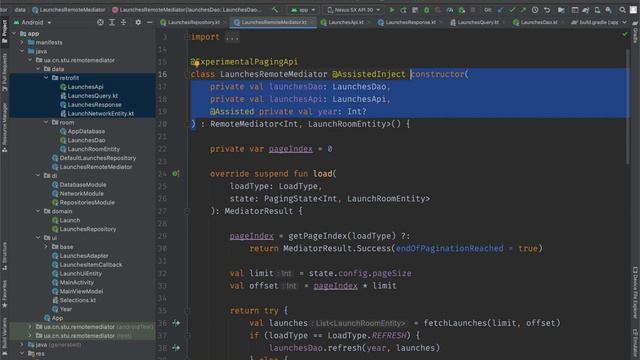Show hidden editor tabs dropdown arrow

pos(624,22)
